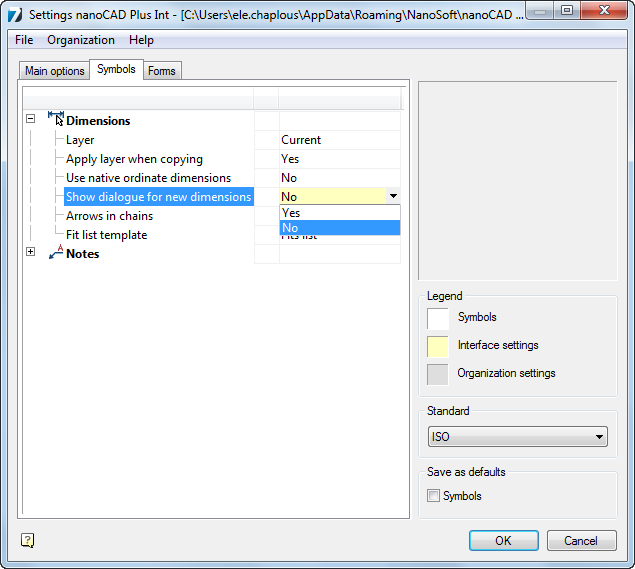Click the white Symbols legend swatch
Screen dimensions: 635x569
pos(438,319)
